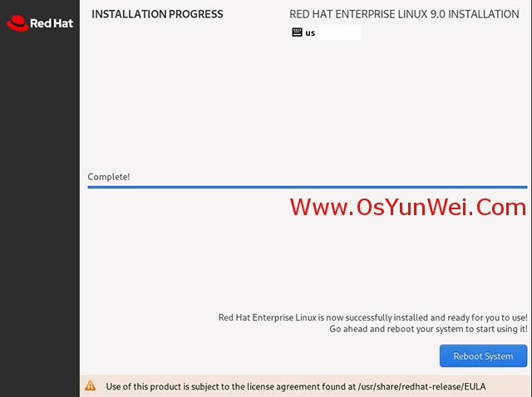Click the right end of progress bar
Viewport: 532px width, 397px height.
[525, 187]
